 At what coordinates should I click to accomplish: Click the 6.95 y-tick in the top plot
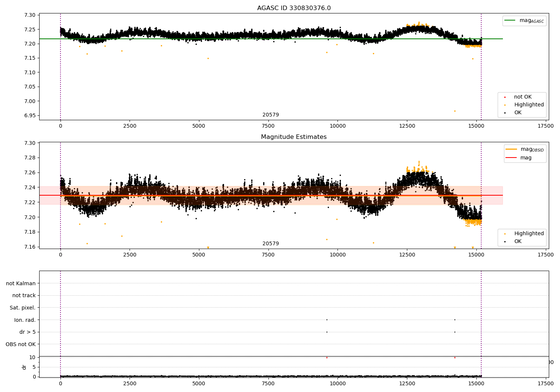(x=30, y=115)
